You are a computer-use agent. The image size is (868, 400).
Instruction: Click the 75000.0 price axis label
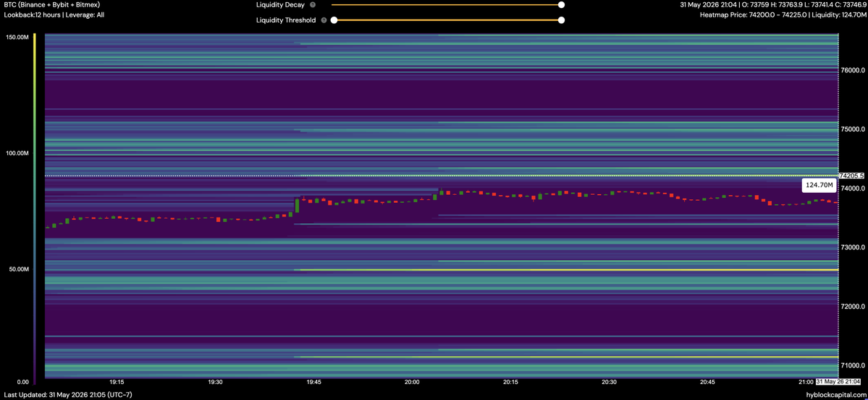pos(853,129)
